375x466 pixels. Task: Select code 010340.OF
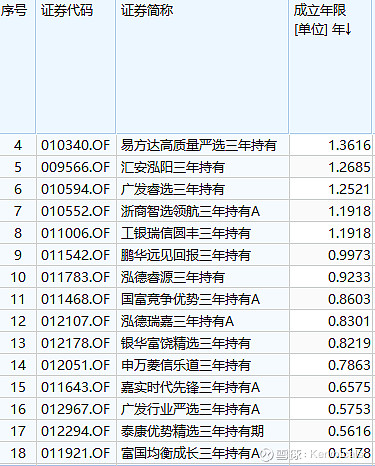75,145
